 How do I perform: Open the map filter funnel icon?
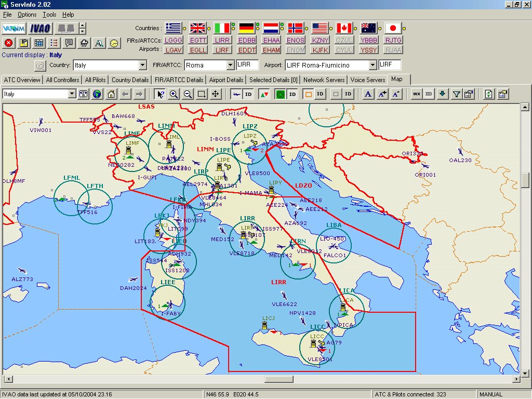tap(456, 94)
